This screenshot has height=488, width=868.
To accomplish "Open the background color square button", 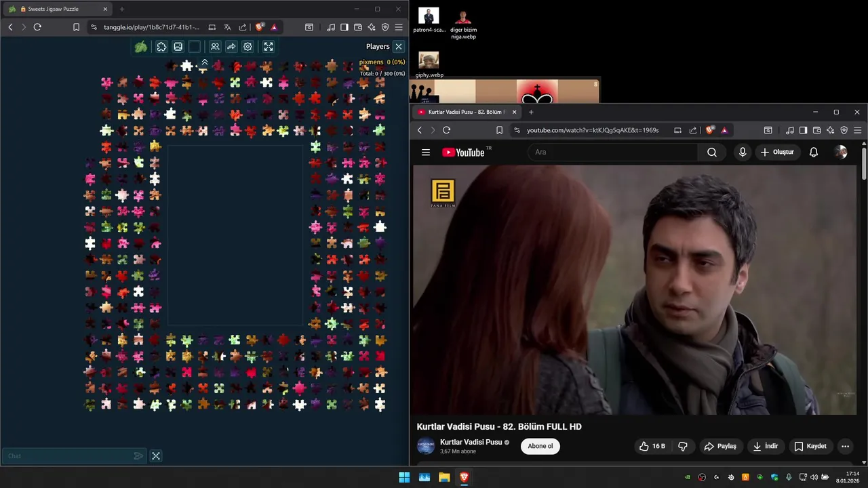I will point(195,47).
